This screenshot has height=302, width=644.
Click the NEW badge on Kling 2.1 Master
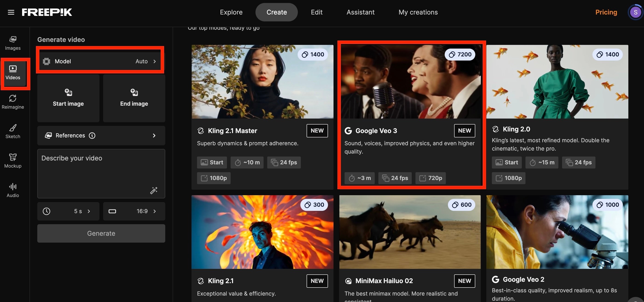click(317, 131)
